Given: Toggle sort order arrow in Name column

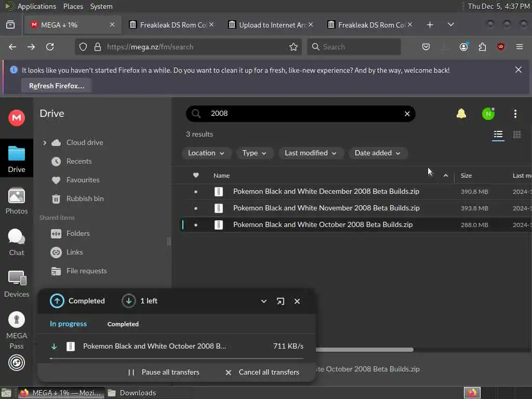Looking at the screenshot, I should 445,176.
